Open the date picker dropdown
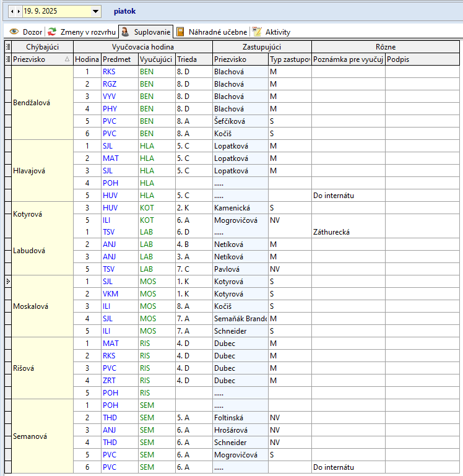 95,11
